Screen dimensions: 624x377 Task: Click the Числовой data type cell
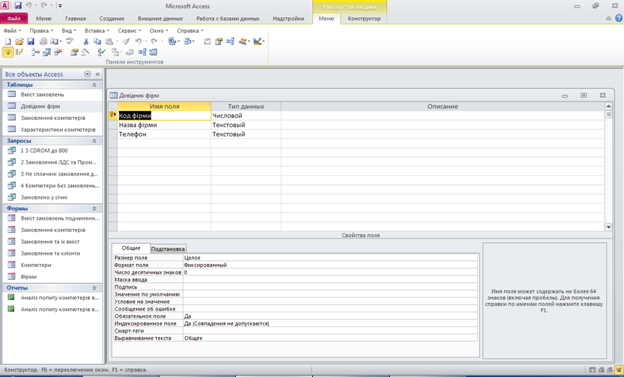(x=246, y=116)
